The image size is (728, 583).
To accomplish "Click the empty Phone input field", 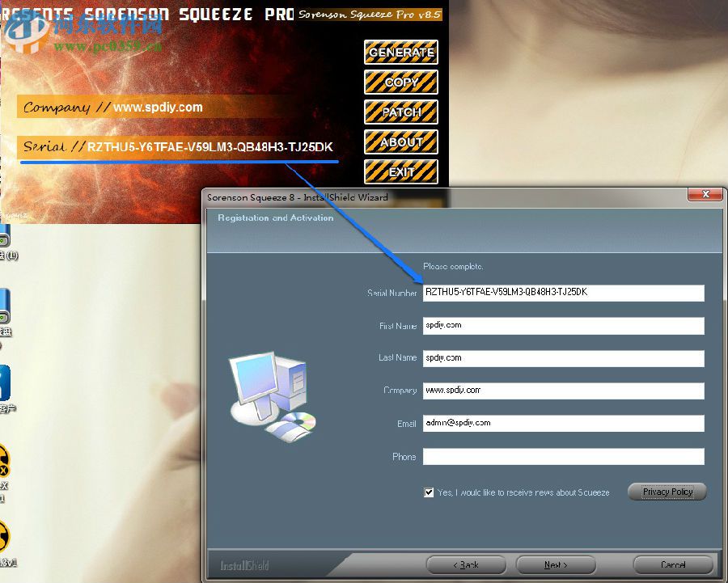I will (563, 456).
